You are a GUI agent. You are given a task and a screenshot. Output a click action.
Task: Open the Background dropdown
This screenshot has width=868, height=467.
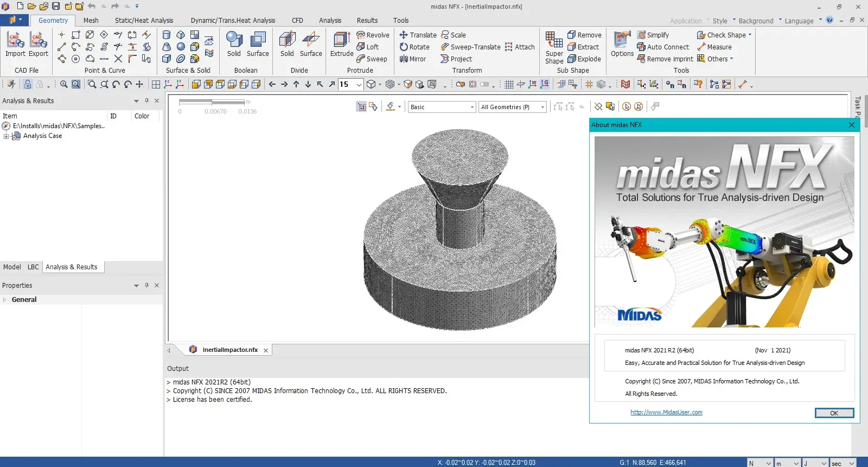[760, 21]
